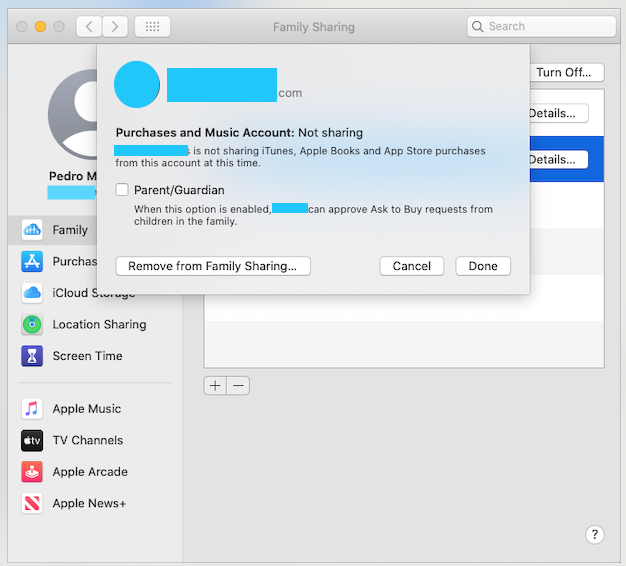
Task: Show all preferences with grid button
Action: [153, 27]
